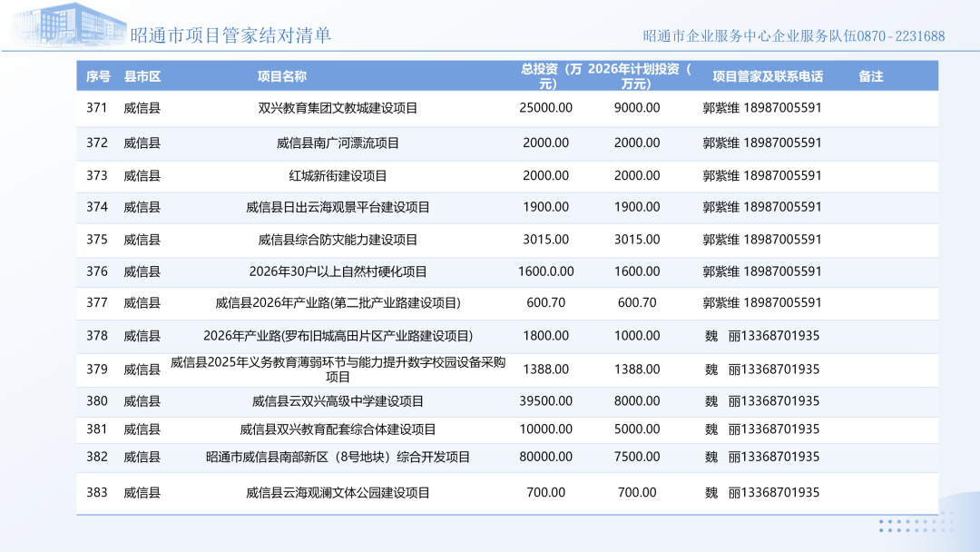Click planned investment value 7500.00
The image size is (980, 552).
click(x=637, y=457)
